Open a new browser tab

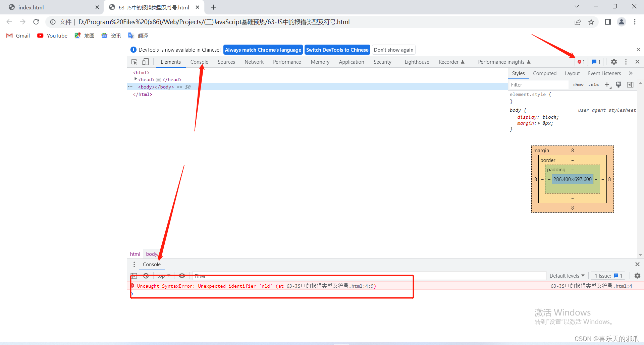point(214,7)
